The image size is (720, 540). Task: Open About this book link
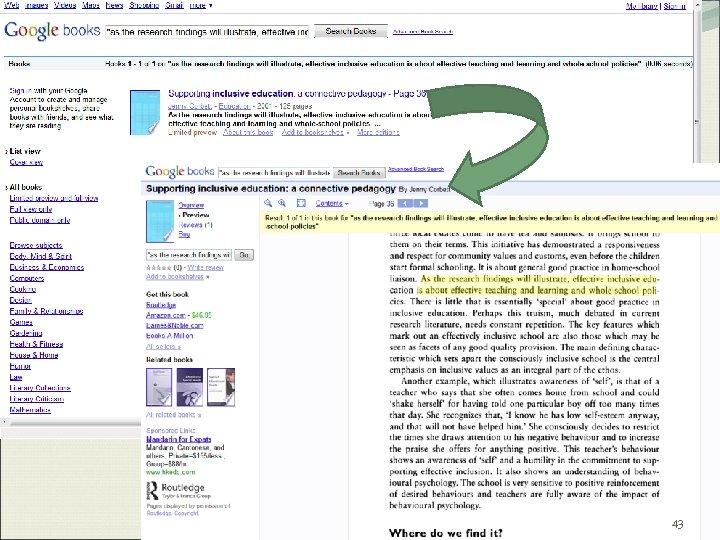(248, 132)
